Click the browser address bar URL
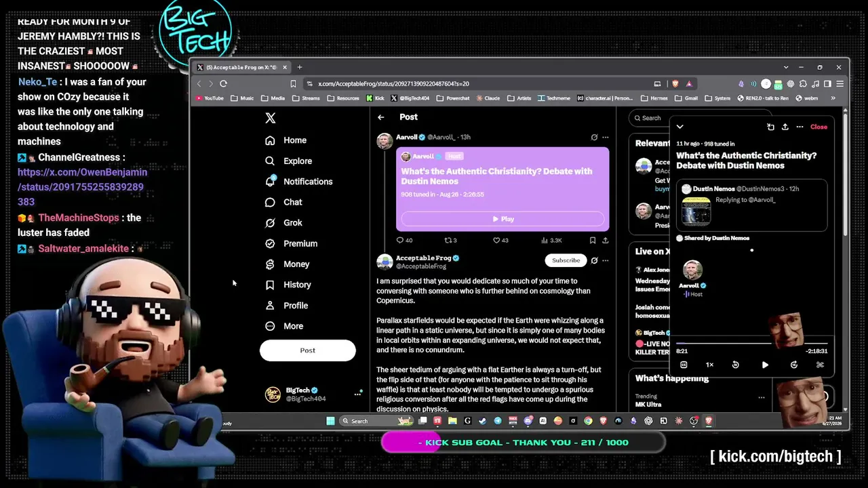The width and height of the screenshot is (868, 488). point(393,84)
